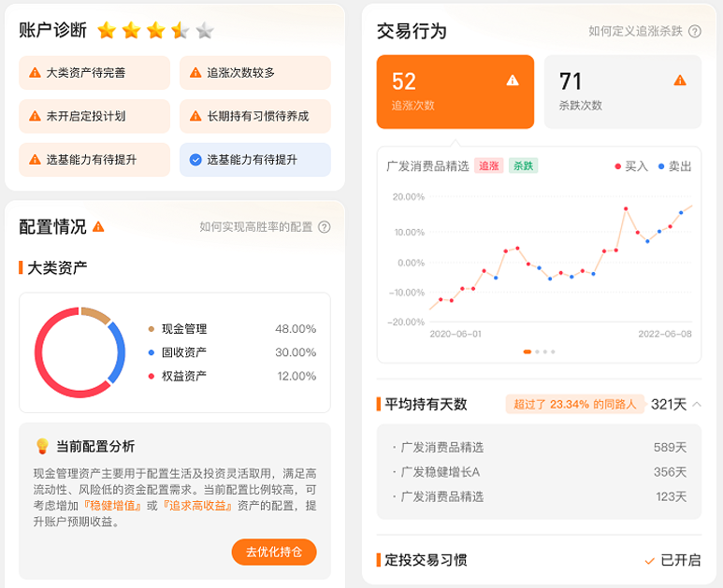Click warning icon on the 杀跌次数 card

[680, 80]
